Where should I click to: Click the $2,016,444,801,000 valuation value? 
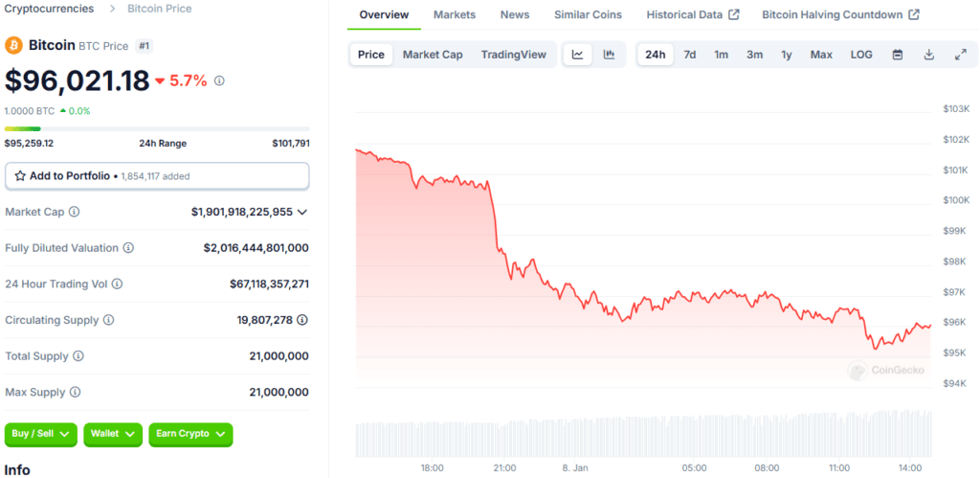click(x=256, y=248)
